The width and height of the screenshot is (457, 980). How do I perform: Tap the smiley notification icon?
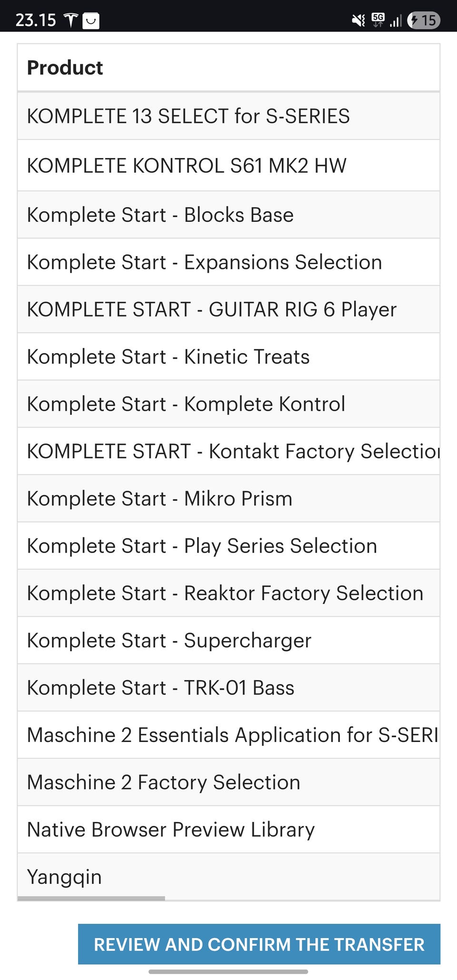coord(91,20)
